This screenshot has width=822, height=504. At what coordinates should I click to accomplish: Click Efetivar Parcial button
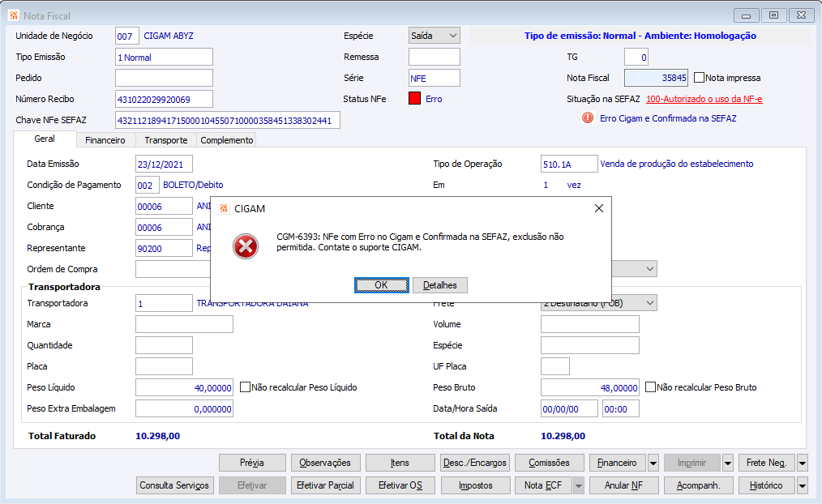point(325,485)
